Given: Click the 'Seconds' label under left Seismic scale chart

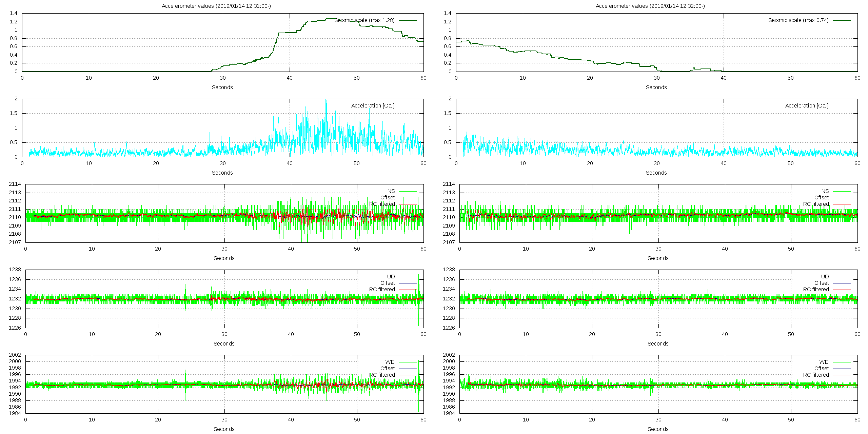Looking at the screenshot, I should pyautogui.click(x=222, y=87).
